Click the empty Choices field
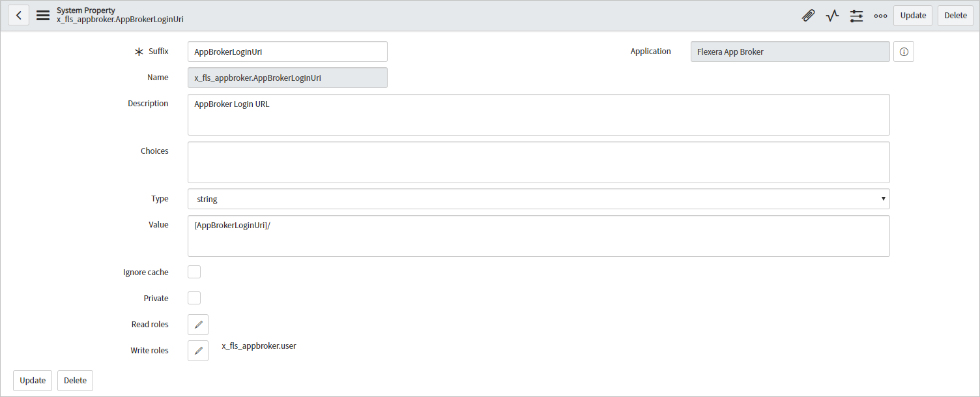Viewport: 980px width, 397px height. [538, 162]
